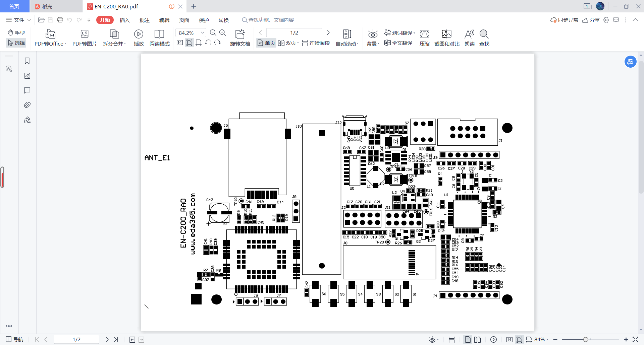The image size is (644, 345).
Task: Expand the 84.2% zoom dropdown
Action: [x=203, y=32]
